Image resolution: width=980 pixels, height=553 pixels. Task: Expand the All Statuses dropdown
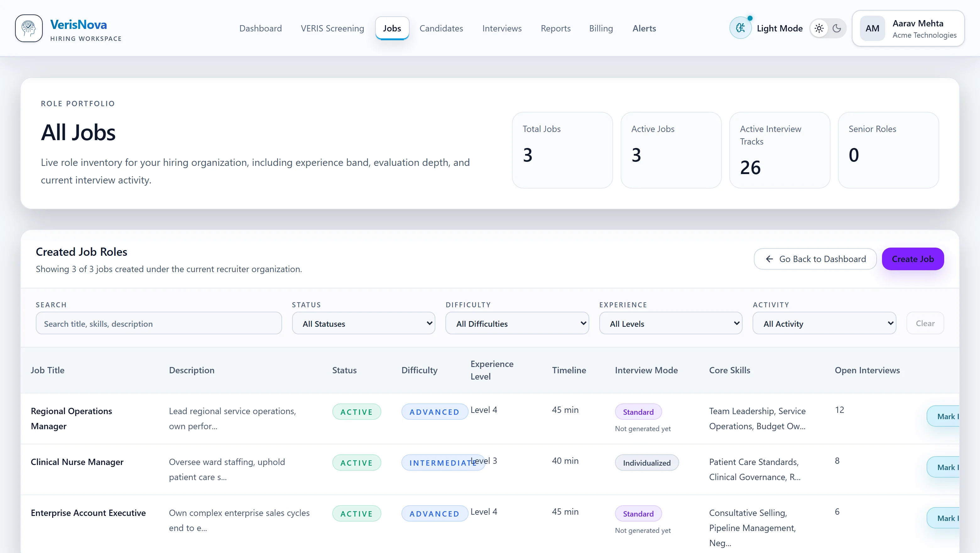(x=363, y=323)
